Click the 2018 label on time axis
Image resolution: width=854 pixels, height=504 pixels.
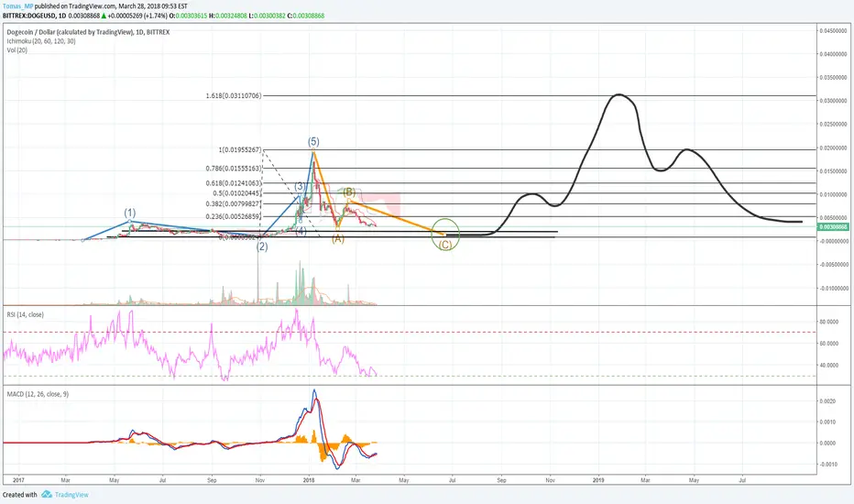click(309, 480)
